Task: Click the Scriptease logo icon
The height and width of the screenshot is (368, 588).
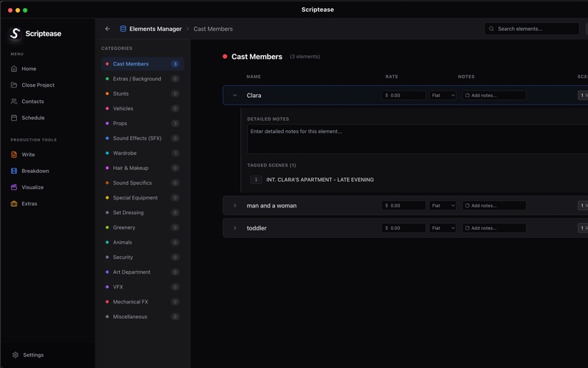Action: click(15, 33)
